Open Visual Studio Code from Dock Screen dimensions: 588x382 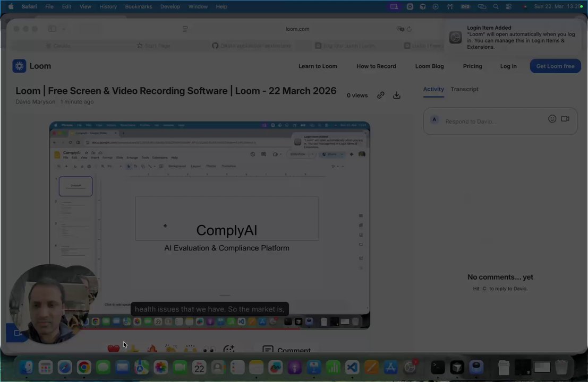(352, 367)
